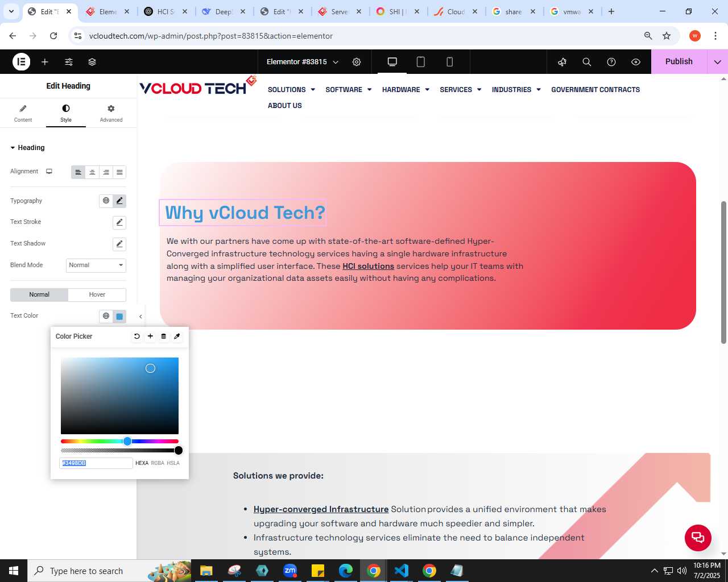Click the opacity slider handle
This screenshot has height=582, width=728.
[179, 451]
